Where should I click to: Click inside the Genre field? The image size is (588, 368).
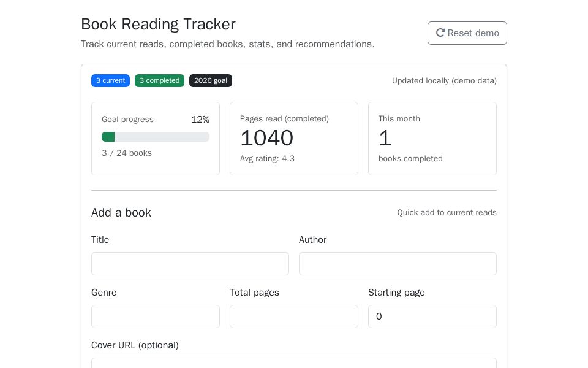(156, 316)
